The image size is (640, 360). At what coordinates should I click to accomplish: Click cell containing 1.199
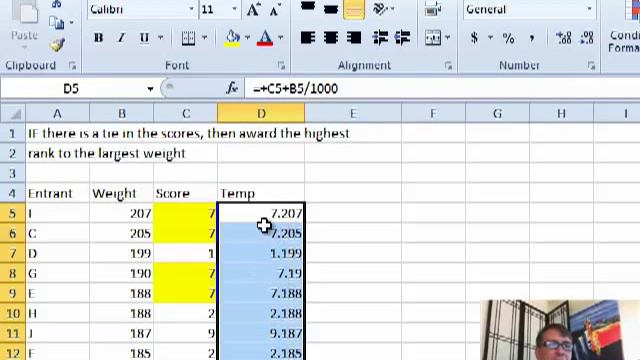click(261, 253)
